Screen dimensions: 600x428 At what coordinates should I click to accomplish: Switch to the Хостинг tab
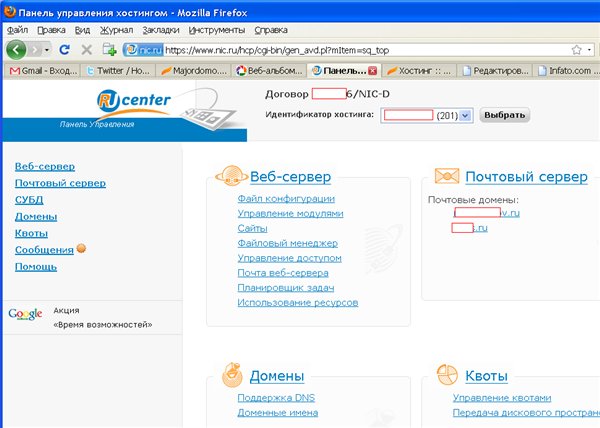419,71
